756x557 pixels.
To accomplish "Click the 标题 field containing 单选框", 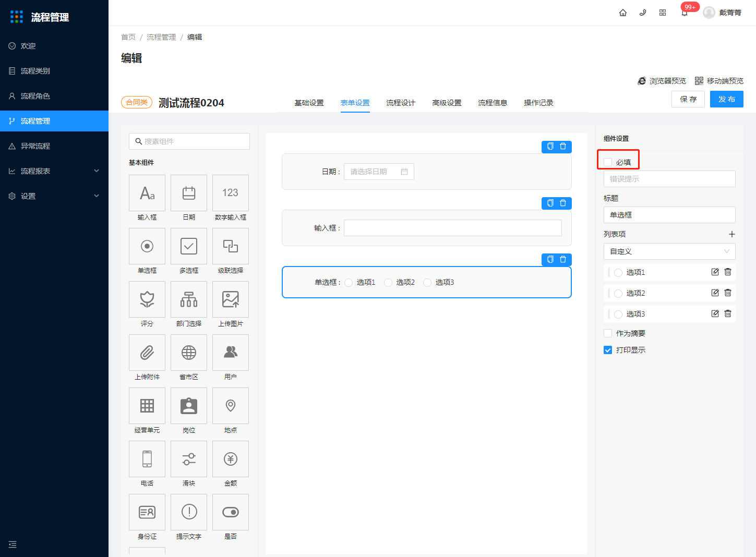I will coord(669,215).
